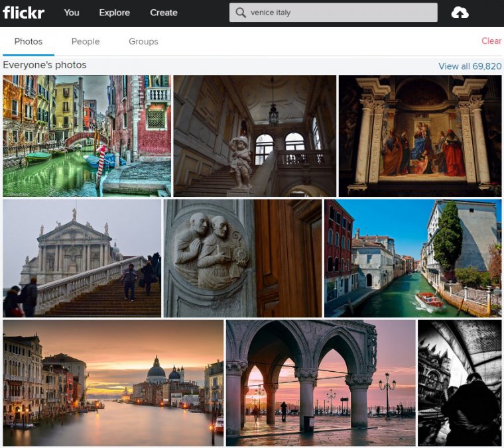Open the altar painting with columns photo
Screen dimensions: 504x448
click(x=420, y=136)
